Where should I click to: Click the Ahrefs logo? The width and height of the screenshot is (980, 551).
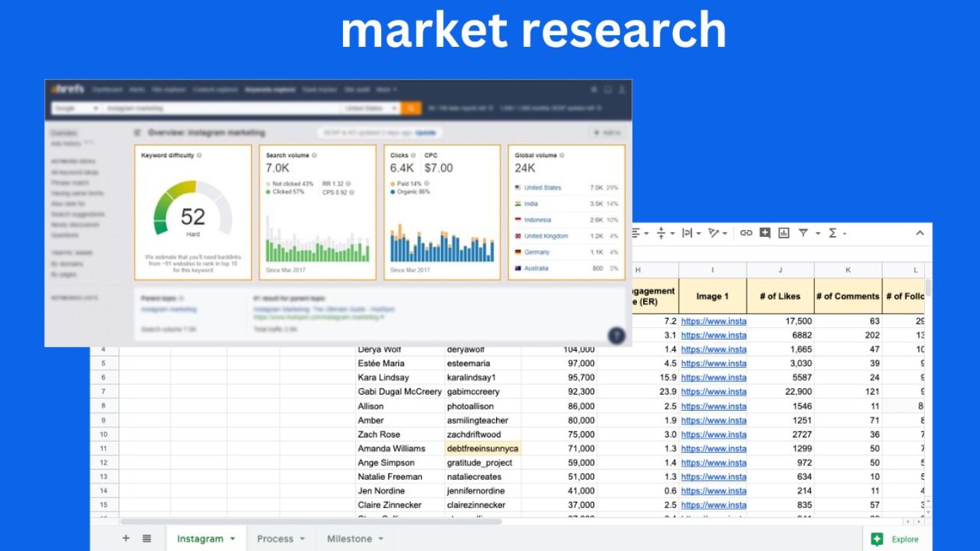coord(68,89)
